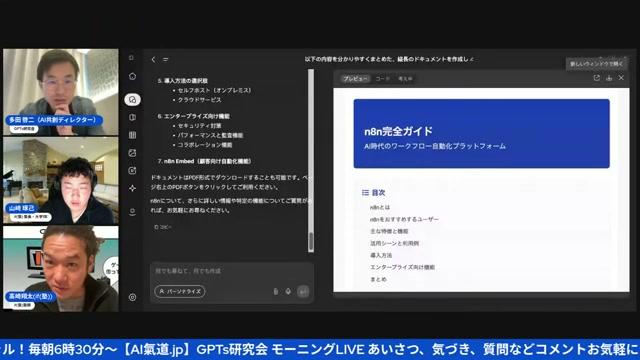The width and height of the screenshot is (640, 360).
Task: Click the セキュリティ対策 bullet
Action: pos(200,126)
